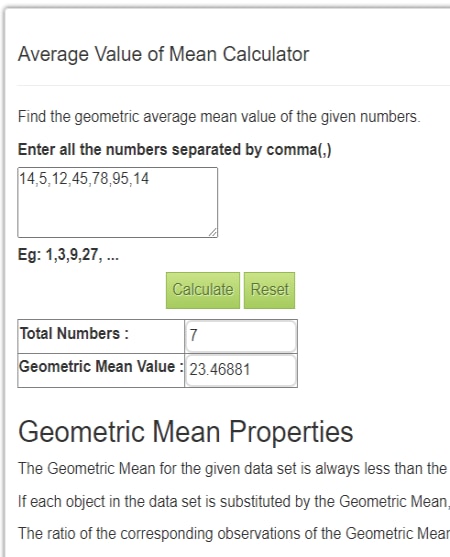
Task: Click the Geometric Mean Properties heading
Action: coord(185,432)
